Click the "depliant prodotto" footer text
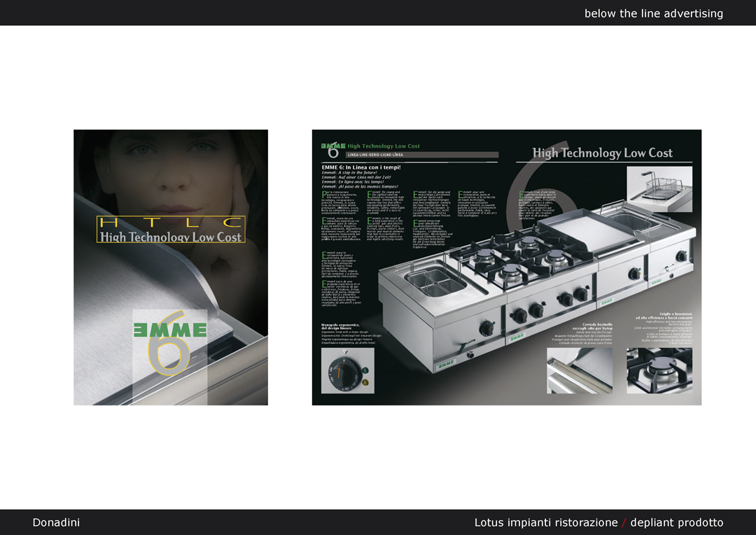Image resolution: width=756 pixels, height=535 pixels. 676,522
